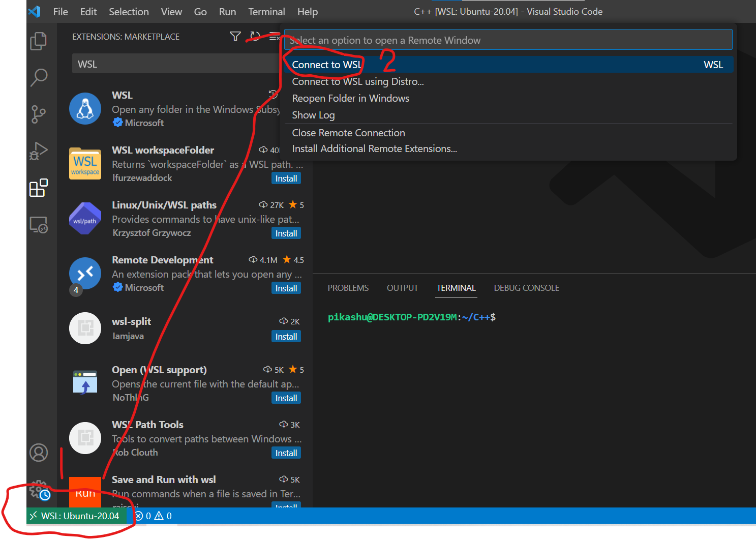The width and height of the screenshot is (756, 539).
Task: Open Run and Debug view icon
Action: pyautogui.click(x=39, y=151)
